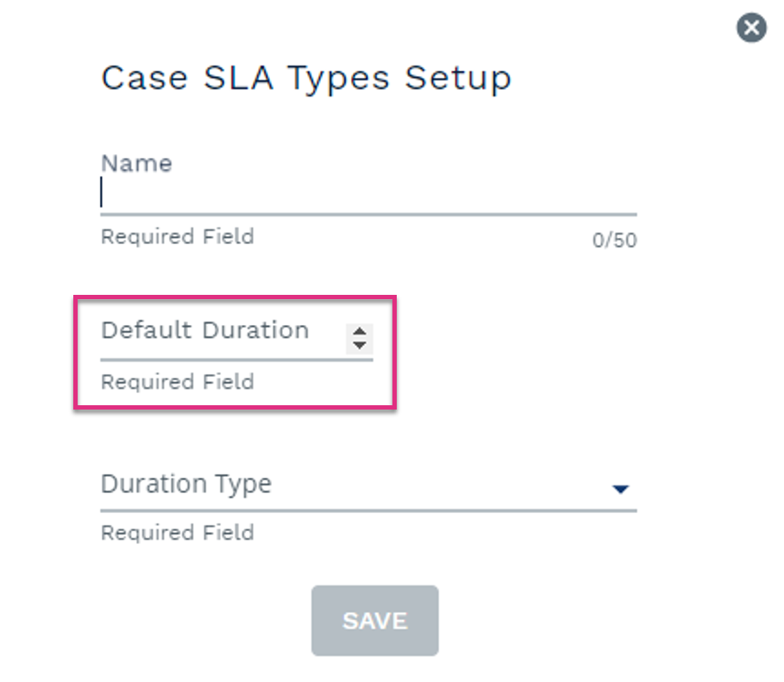The image size is (784, 682).
Task: Increase Default Duration with the up arrow
Action: (x=359, y=331)
